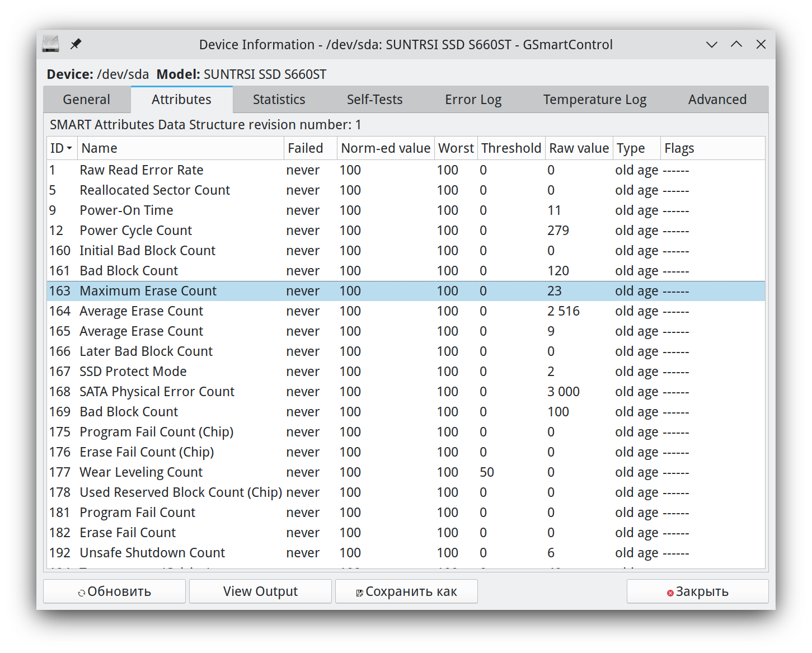Select the Raw Read Error Rate row
This screenshot has width=812, height=653.
(406, 170)
